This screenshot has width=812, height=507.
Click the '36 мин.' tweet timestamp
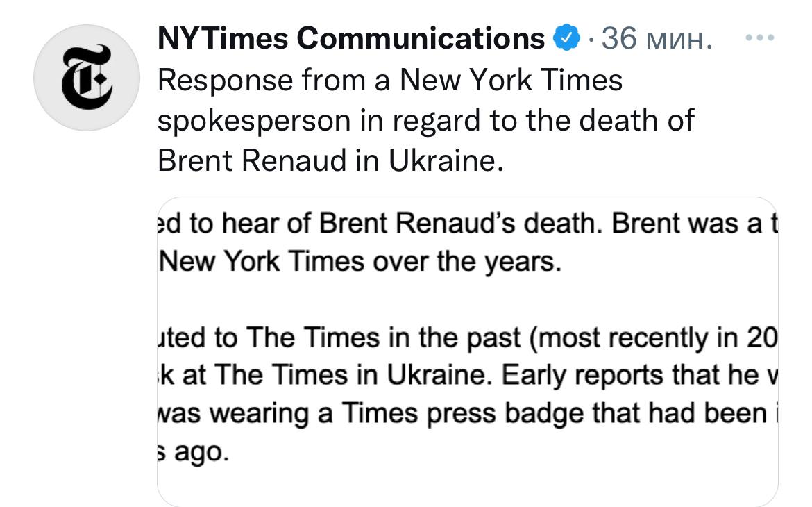(x=657, y=38)
